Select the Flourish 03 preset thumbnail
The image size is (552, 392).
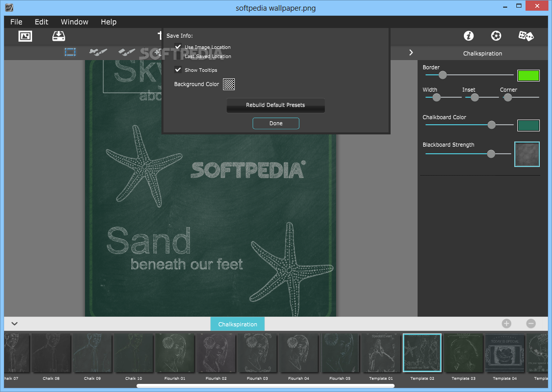[x=257, y=353]
